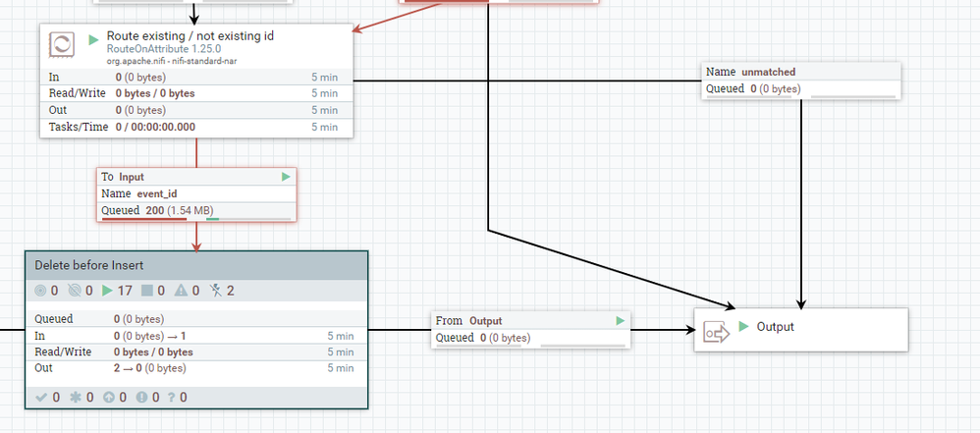Click the running components icon showing 17
Screen dimensions: 980x433
[107, 291]
